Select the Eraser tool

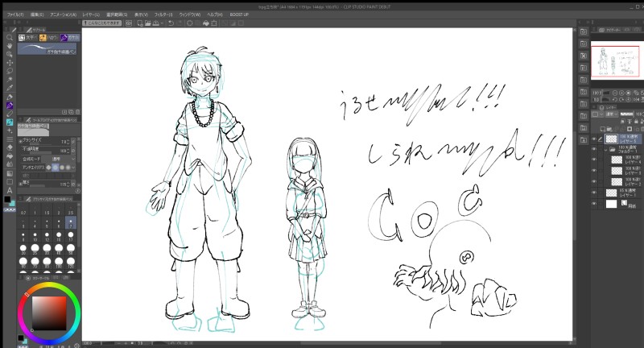pos(10,147)
